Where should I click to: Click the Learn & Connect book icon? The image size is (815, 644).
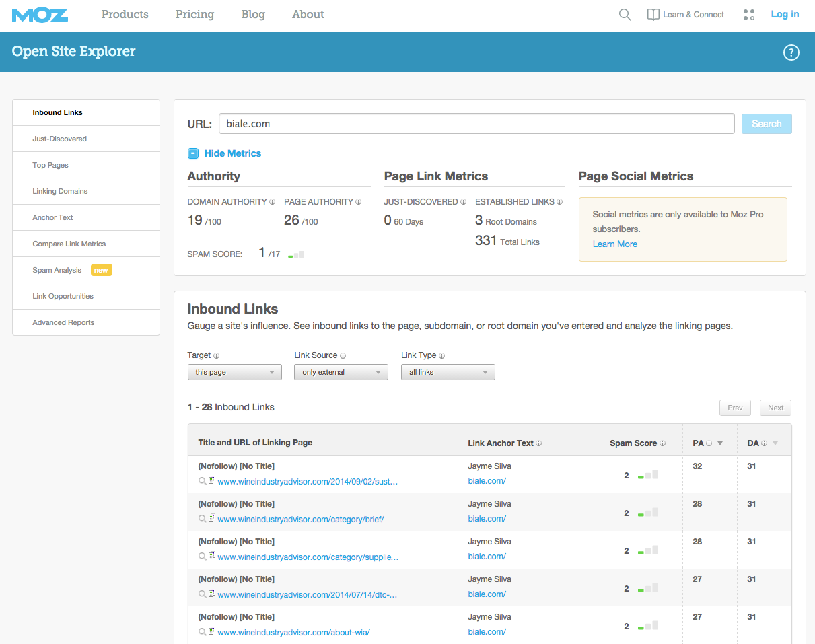(x=653, y=15)
